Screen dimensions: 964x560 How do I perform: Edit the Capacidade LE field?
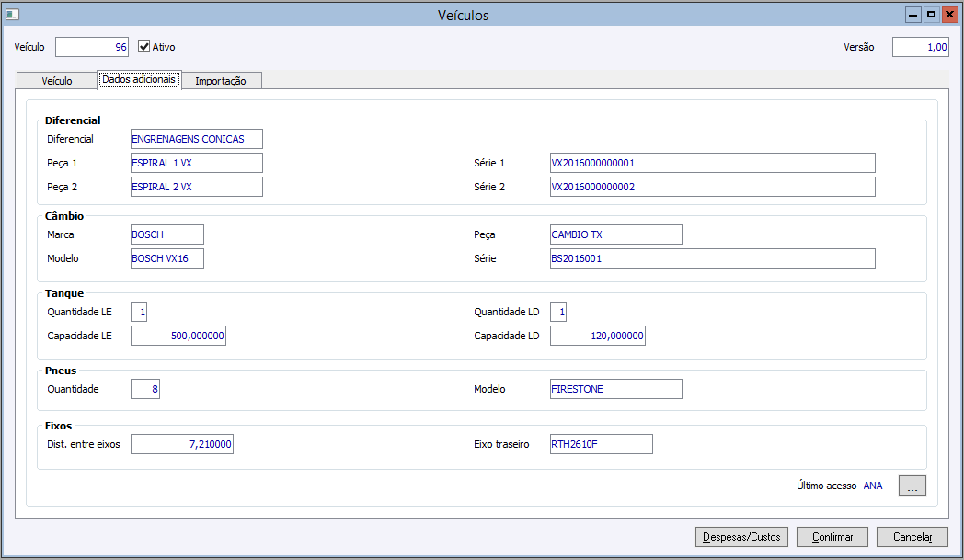click(178, 336)
